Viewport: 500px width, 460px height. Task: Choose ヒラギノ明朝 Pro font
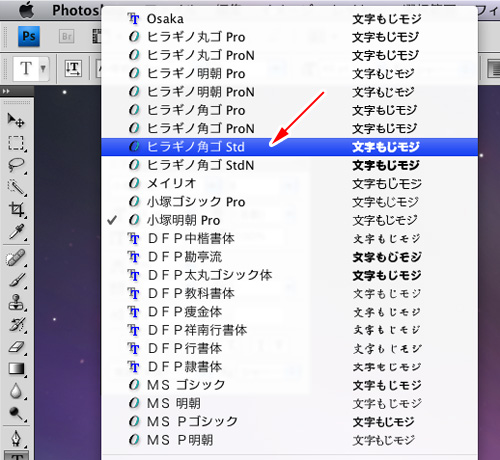[x=289, y=74]
